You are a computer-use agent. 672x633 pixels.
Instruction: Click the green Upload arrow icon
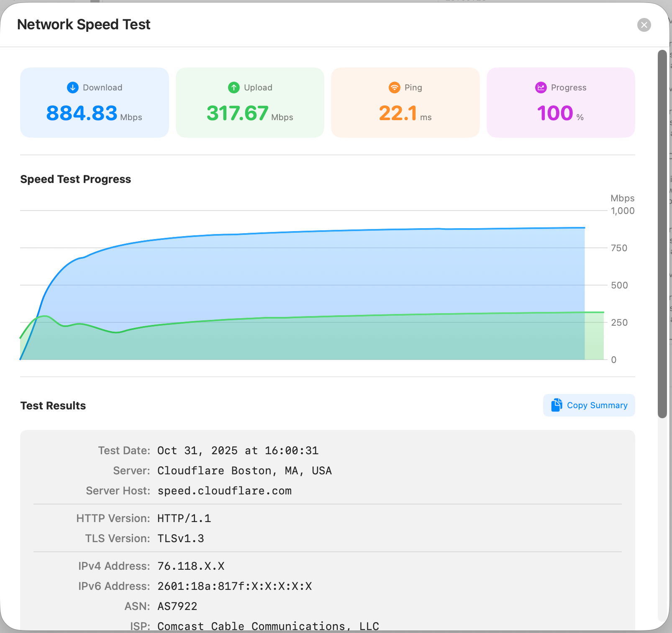coord(233,87)
